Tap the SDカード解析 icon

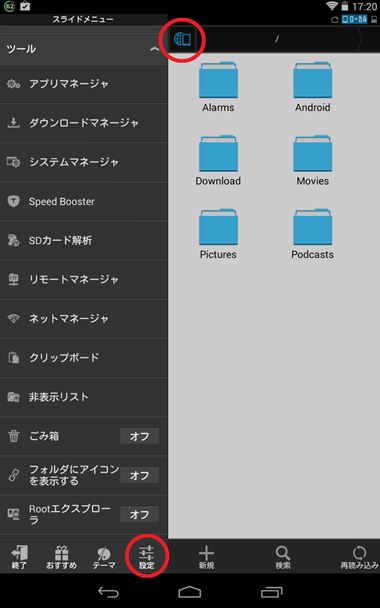(x=14, y=240)
